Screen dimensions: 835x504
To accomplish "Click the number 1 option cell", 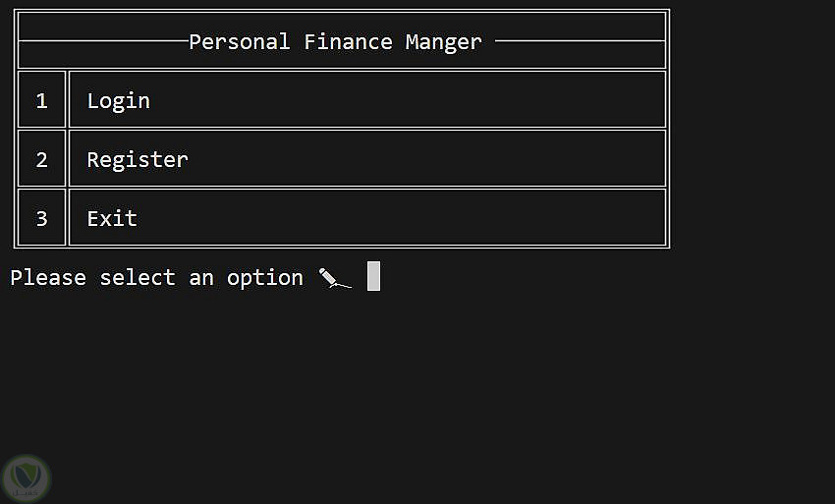I will (41, 100).
